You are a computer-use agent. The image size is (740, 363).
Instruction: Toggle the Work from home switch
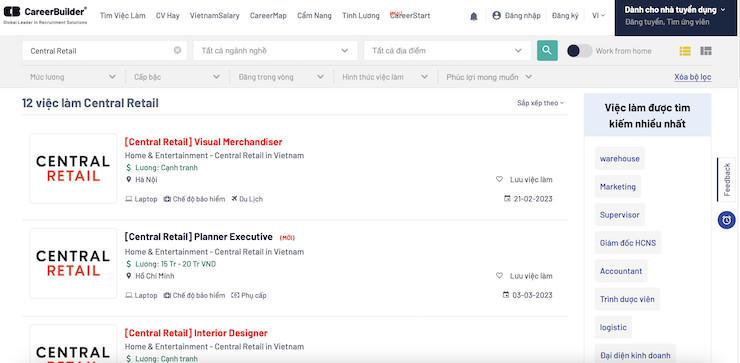(x=580, y=51)
